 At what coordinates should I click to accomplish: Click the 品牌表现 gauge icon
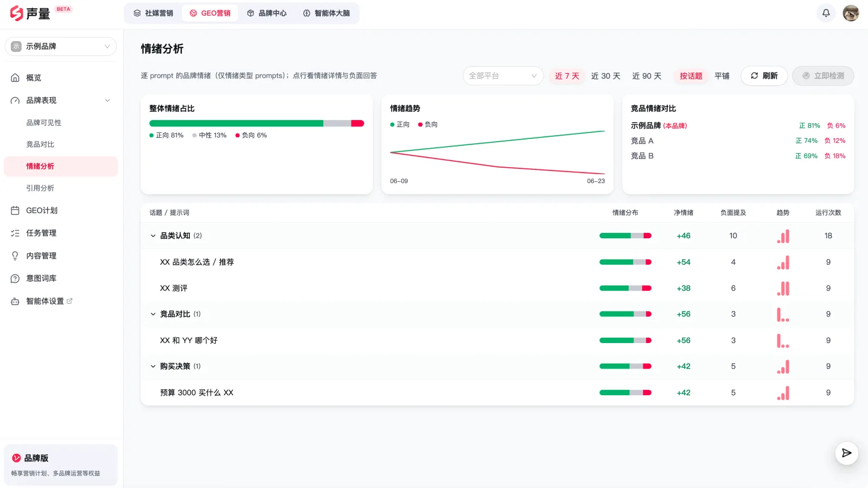15,100
